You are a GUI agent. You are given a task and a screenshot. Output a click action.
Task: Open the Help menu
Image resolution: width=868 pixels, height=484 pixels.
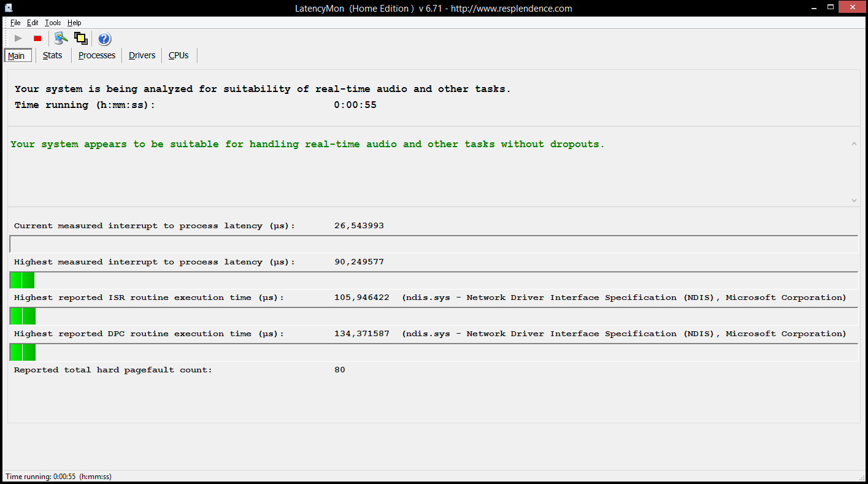click(74, 23)
